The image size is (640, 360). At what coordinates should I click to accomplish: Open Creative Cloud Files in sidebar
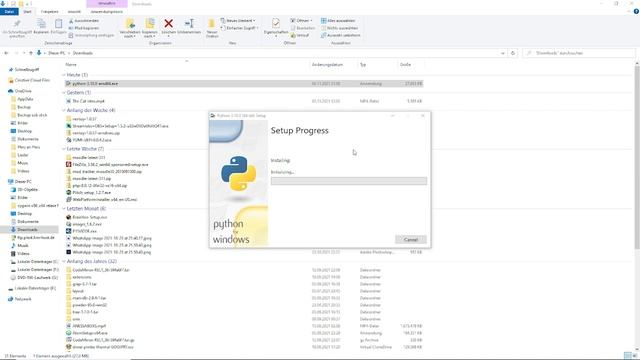point(32,80)
